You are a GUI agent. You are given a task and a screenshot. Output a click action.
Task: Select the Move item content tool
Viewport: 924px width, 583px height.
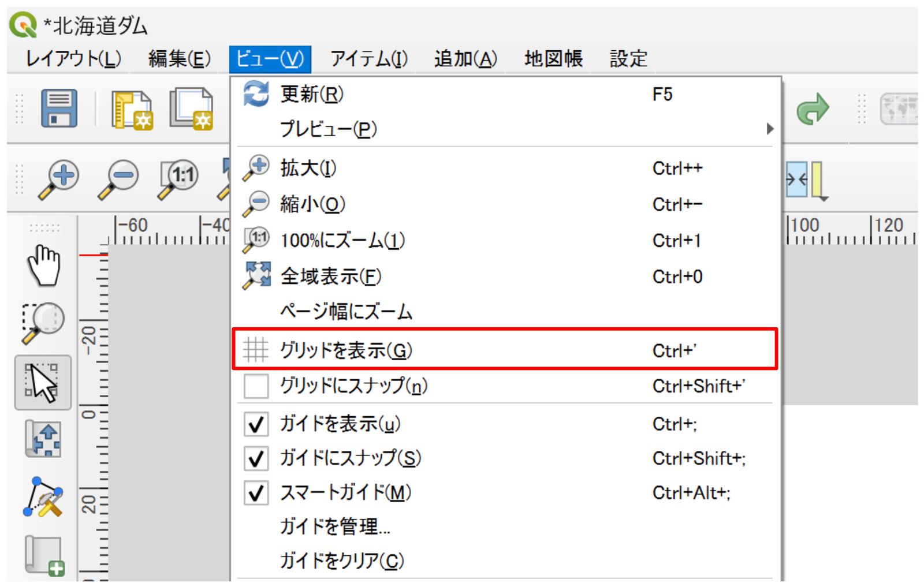43,439
